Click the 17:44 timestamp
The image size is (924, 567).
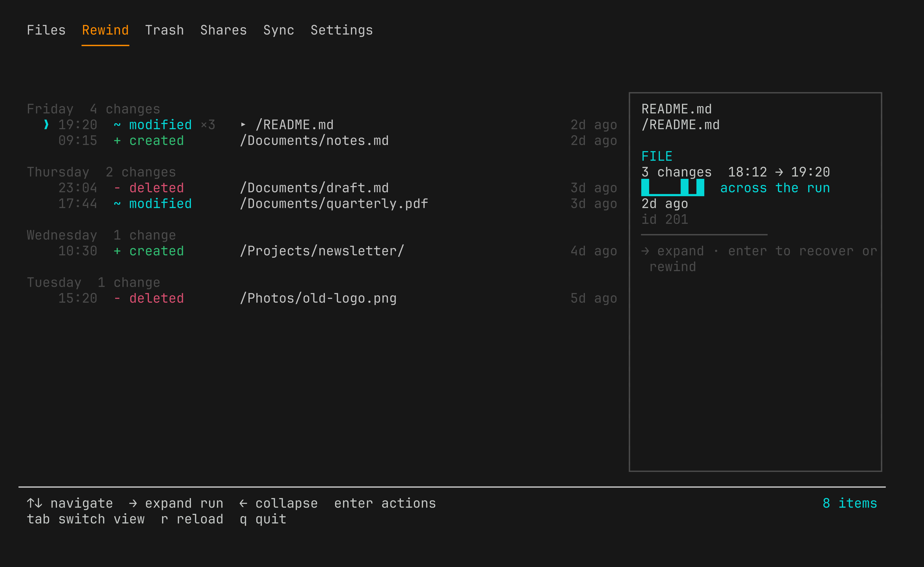[78, 203]
